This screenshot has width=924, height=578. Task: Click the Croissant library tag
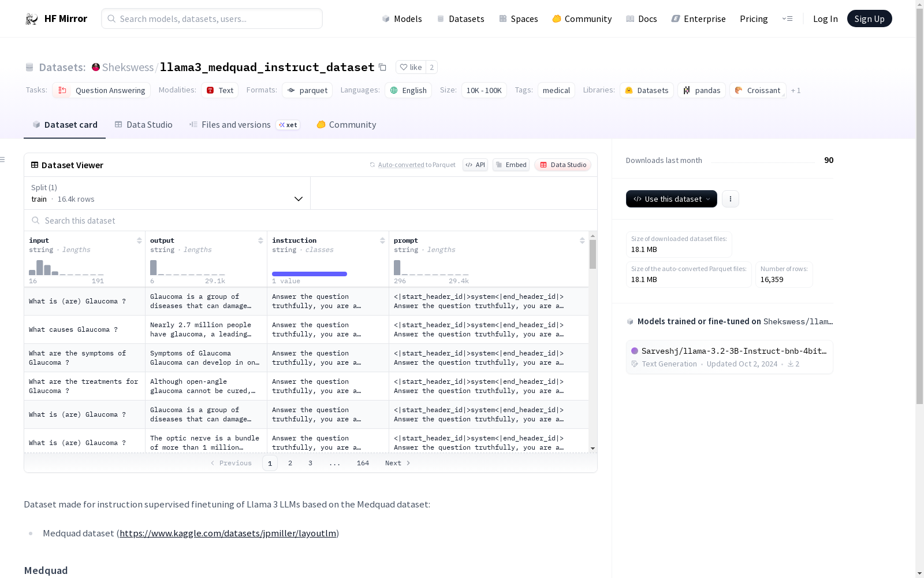tap(758, 90)
